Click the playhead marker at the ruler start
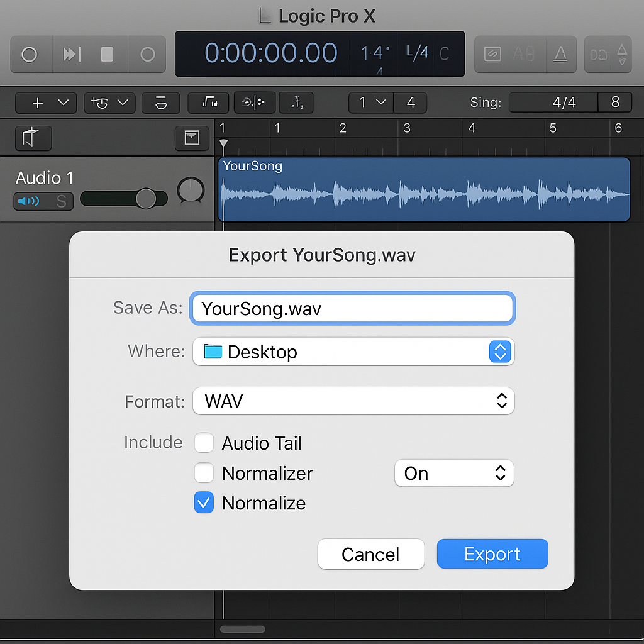Image resolution: width=644 pixels, height=644 pixels. pyautogui.click(x=223, y=143)
